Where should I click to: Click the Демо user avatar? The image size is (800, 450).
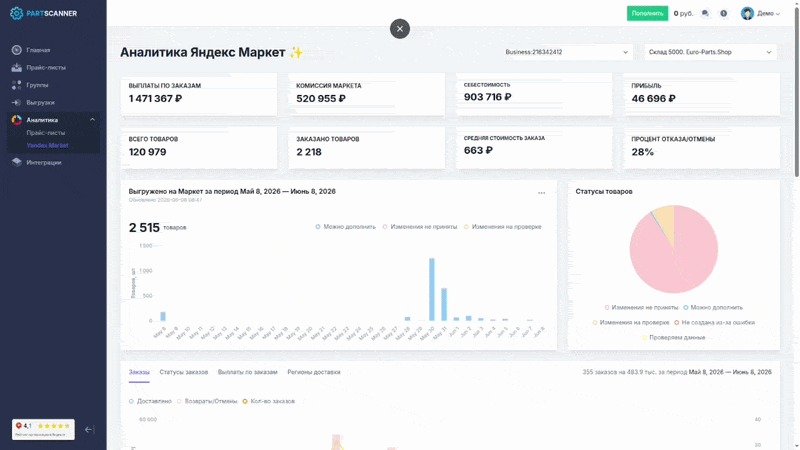[747, 13]
